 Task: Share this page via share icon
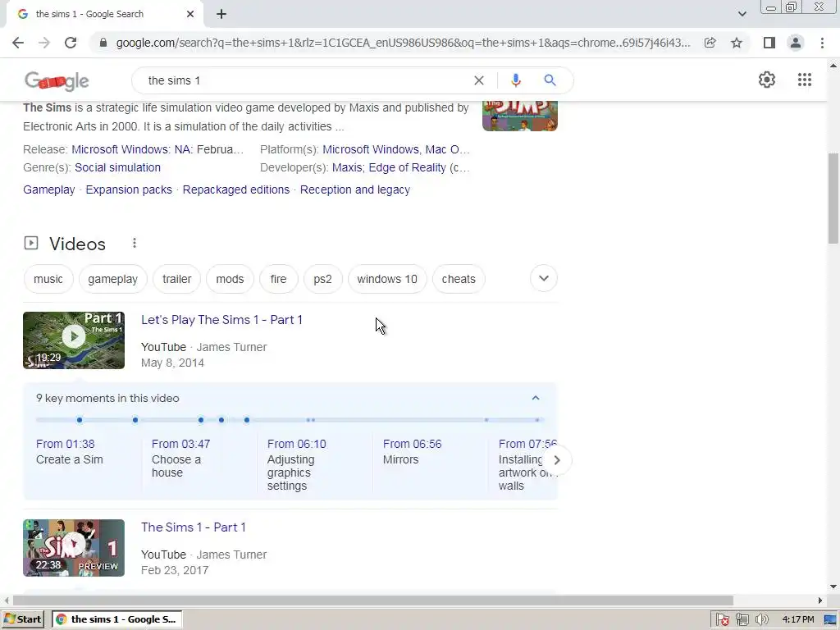(x=710, y=43)
